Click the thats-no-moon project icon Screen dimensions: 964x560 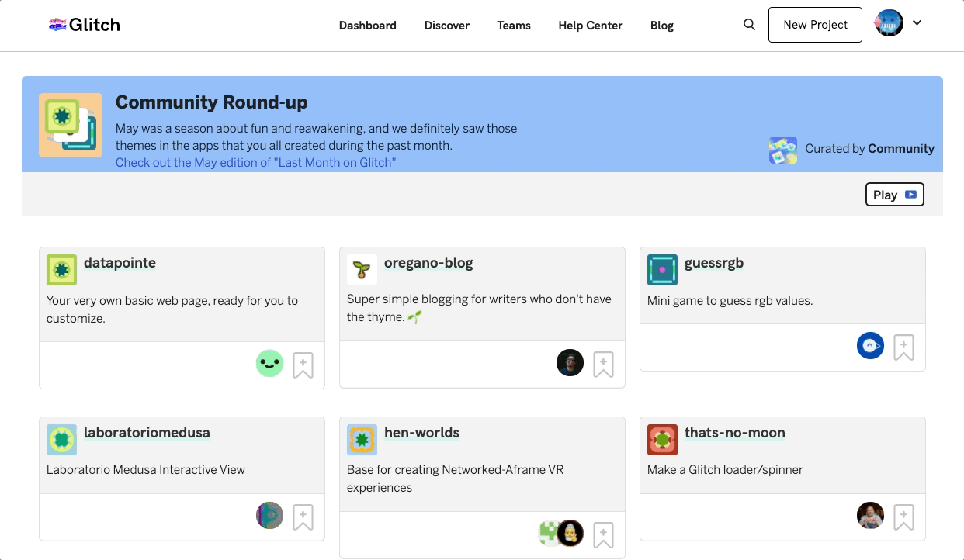662,440
